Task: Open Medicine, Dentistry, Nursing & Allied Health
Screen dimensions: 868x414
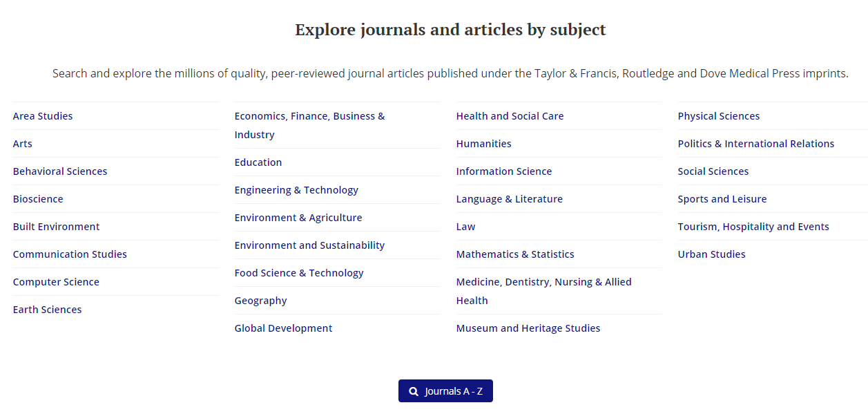Action: coord(544,291)
